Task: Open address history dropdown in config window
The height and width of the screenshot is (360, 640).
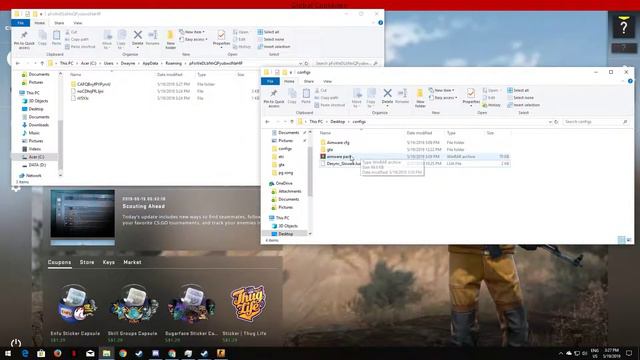Action: click(x=550, y=122)
